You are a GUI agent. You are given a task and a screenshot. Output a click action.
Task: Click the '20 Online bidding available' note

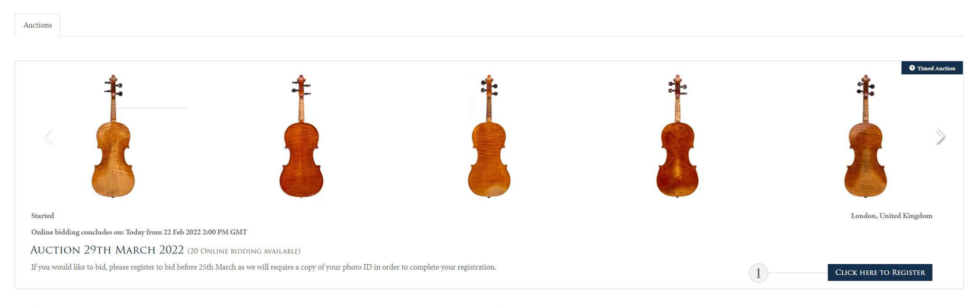click(x=244, y=251)
